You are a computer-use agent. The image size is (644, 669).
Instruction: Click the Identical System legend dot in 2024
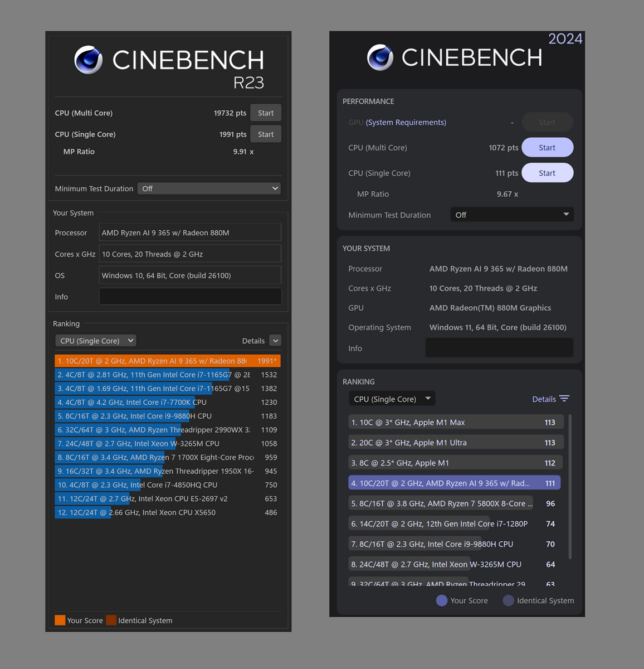(x=508, y=600)
